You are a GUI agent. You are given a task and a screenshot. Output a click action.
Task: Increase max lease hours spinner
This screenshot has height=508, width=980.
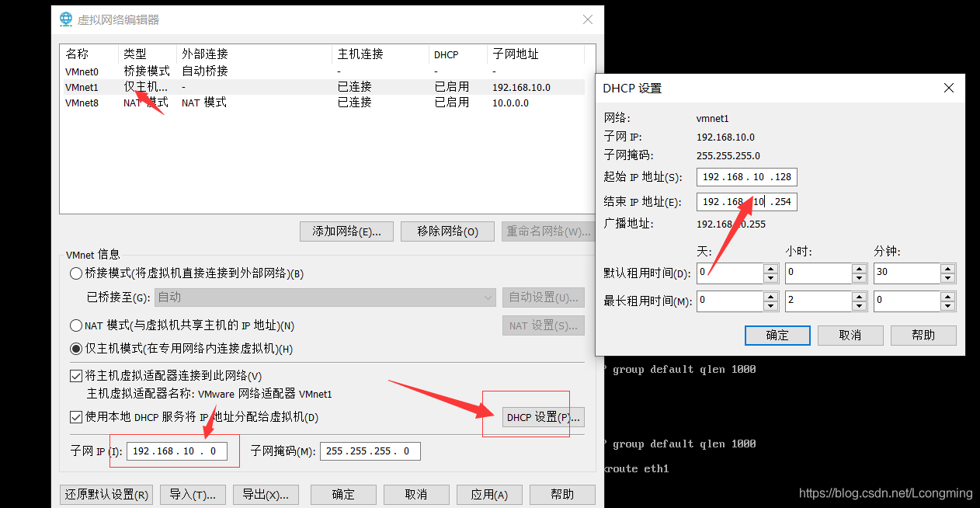859,295
